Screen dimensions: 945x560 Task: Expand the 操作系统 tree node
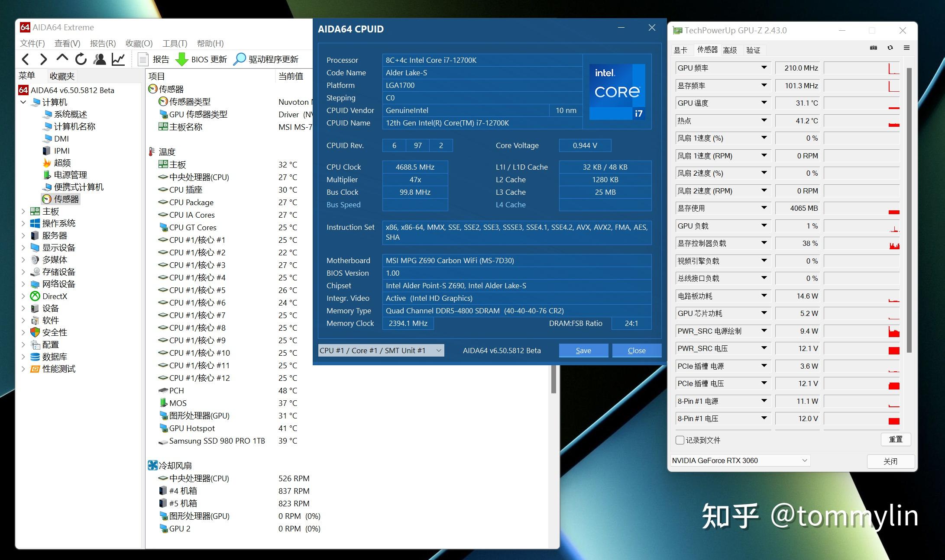(x=23, y=223)
